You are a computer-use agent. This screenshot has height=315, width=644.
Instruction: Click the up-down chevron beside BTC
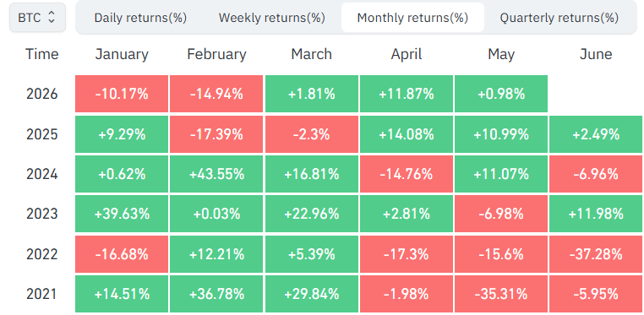coord(52,17)
